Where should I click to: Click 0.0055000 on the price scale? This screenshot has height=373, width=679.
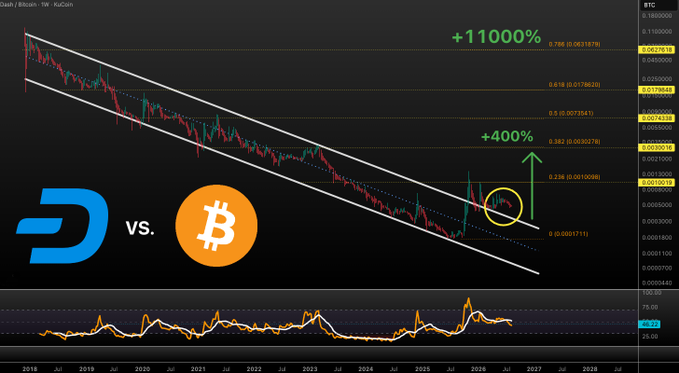pos(657,128)
